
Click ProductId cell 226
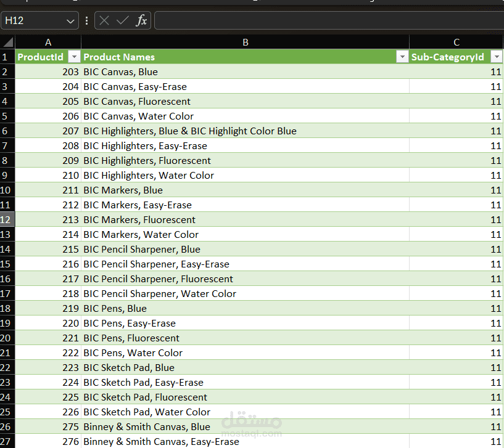[x=48, y=412]
